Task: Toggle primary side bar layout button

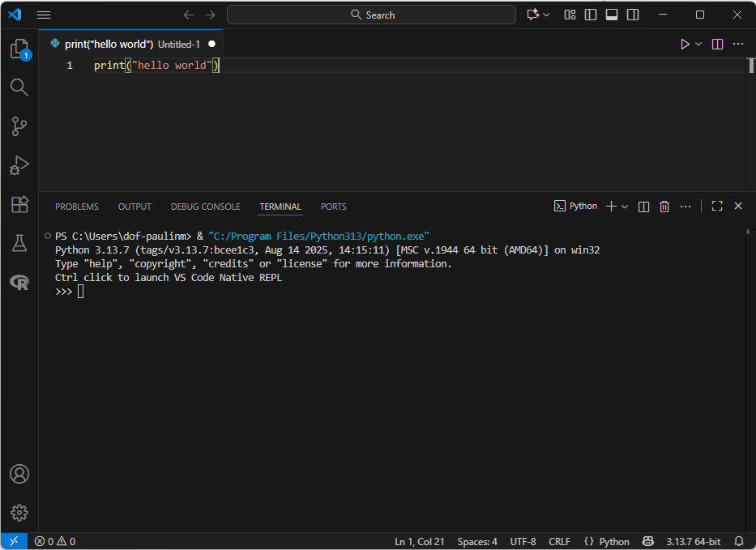Action: [x=591, y=15]
